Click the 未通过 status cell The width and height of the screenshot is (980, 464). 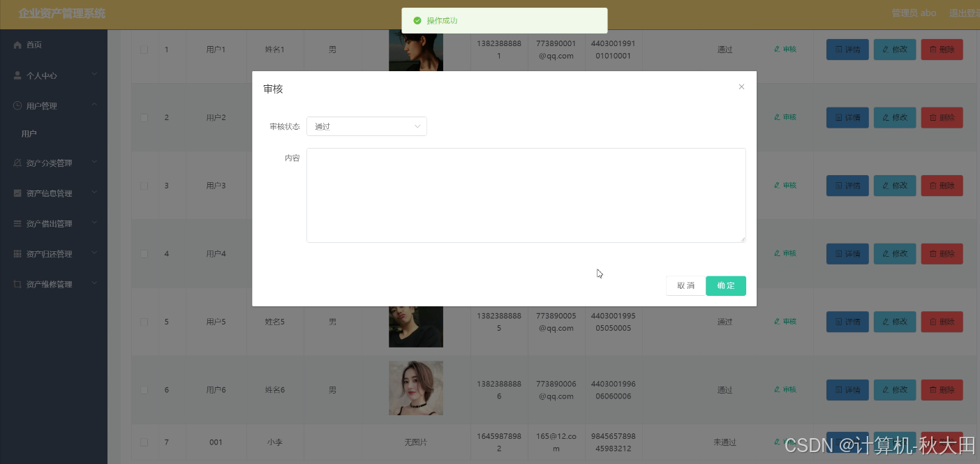coord(725,442)
